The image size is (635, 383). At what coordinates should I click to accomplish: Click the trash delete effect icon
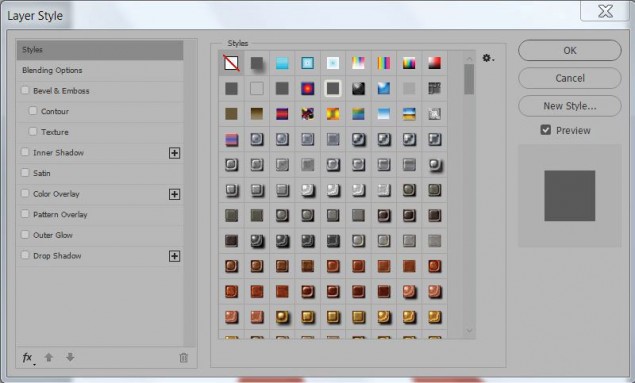click(x=183, y=357)
